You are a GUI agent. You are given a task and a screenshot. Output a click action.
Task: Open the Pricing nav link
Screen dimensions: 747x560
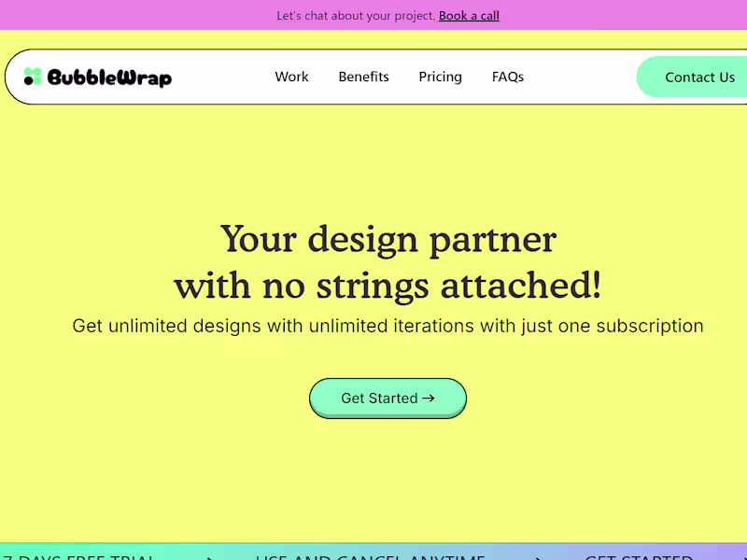coord(440,77)
